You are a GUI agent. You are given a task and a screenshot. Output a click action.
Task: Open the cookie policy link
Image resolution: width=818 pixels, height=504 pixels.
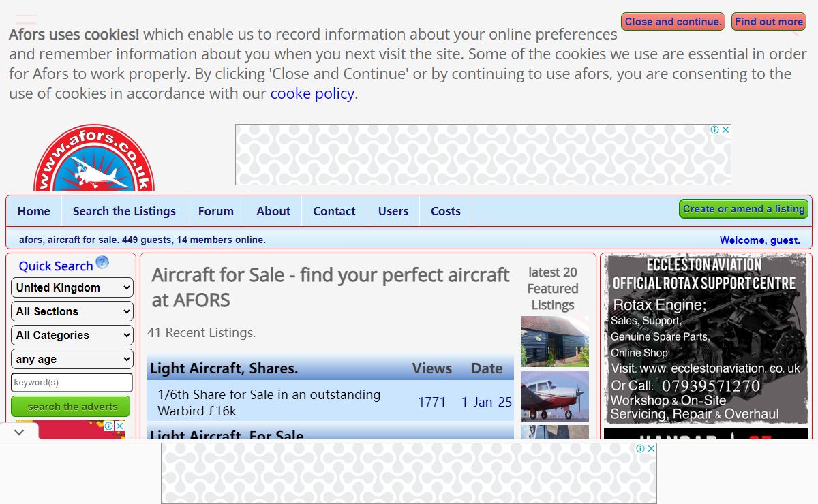[x=312, y=93]
